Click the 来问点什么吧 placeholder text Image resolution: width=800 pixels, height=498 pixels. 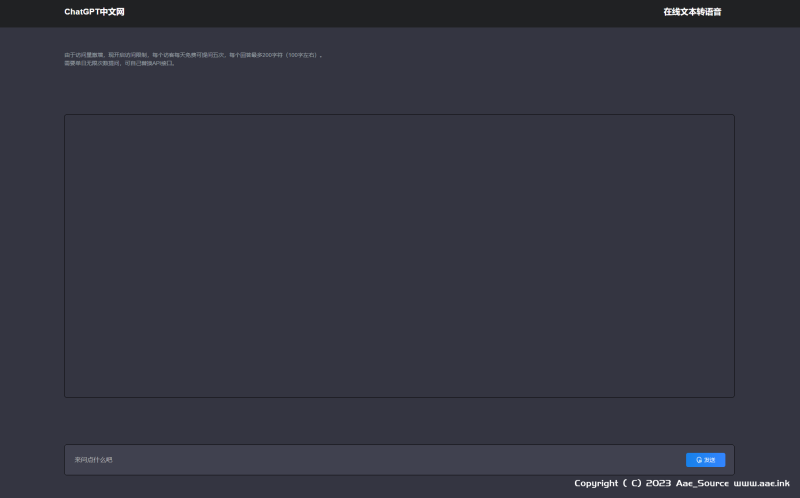coord(94,460)
